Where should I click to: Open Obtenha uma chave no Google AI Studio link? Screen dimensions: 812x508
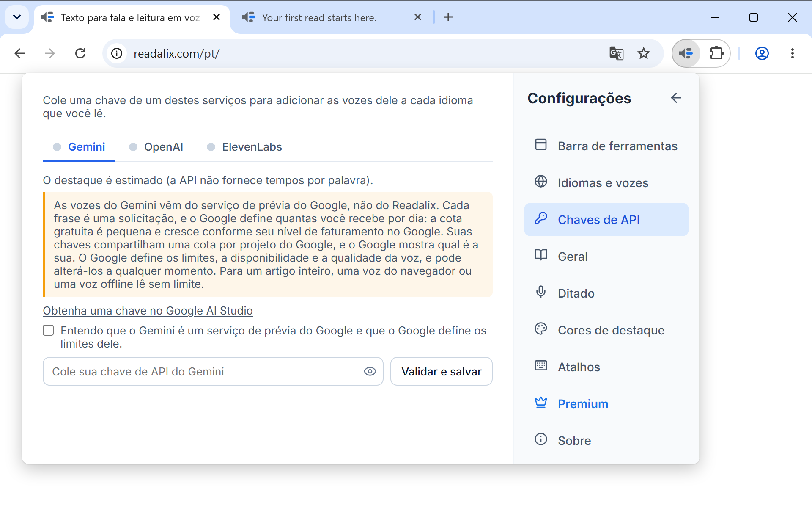pos(148,311)
